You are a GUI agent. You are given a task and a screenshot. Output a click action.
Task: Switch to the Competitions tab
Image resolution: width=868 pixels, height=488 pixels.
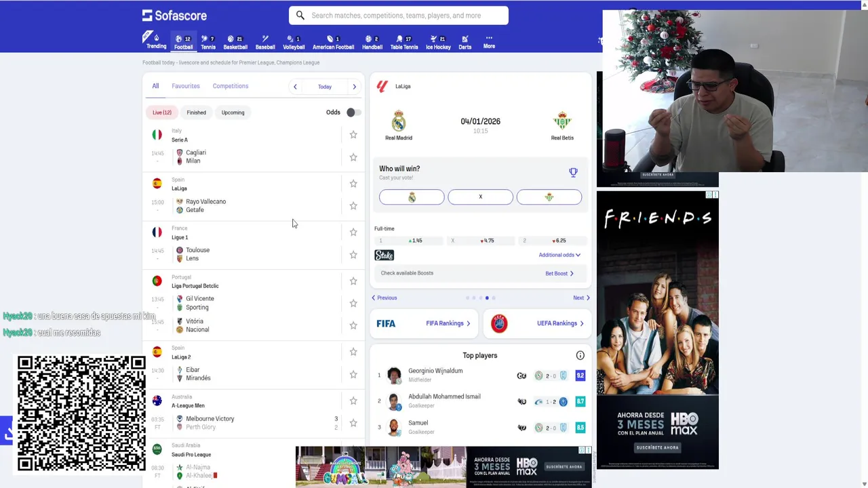coord(231,86)
